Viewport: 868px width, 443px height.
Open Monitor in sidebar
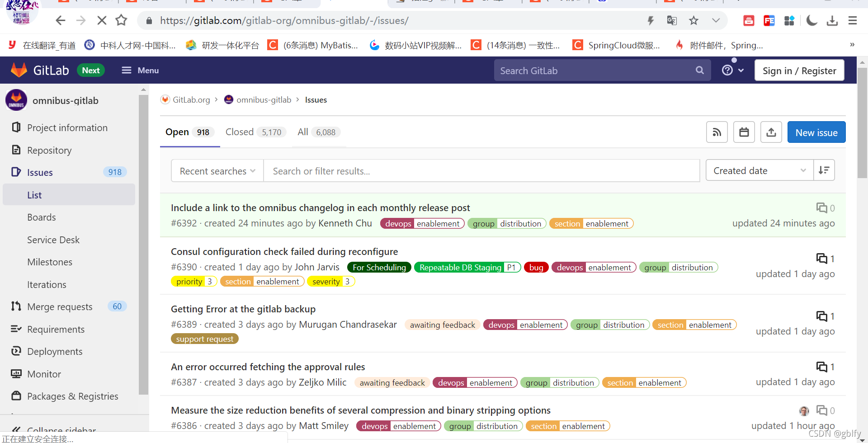point(44,374)
